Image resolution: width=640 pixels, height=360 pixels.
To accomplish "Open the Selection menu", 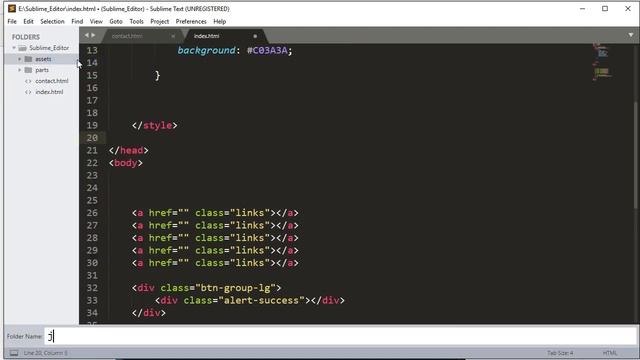I will [52, 21].
